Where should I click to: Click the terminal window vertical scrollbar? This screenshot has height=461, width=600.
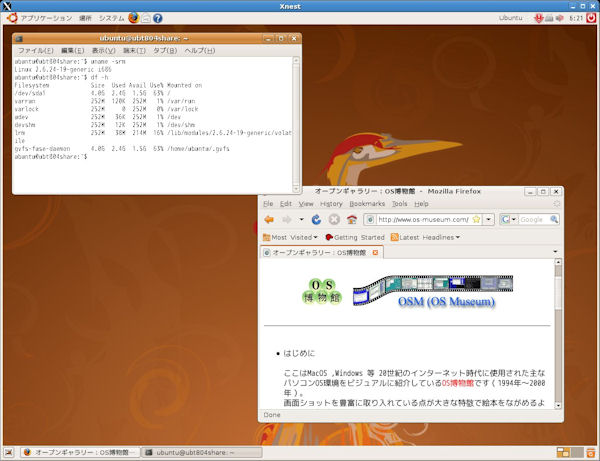coord(296,125)
